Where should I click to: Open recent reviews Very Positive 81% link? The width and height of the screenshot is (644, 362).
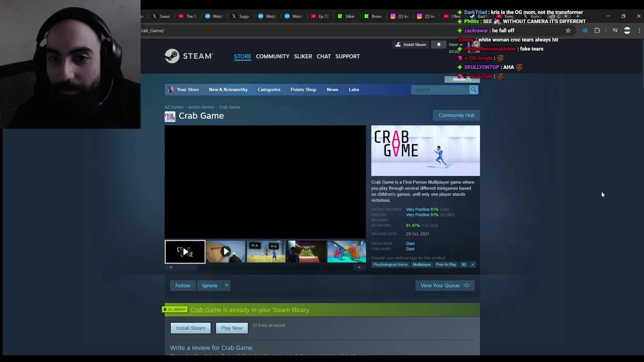422,210
